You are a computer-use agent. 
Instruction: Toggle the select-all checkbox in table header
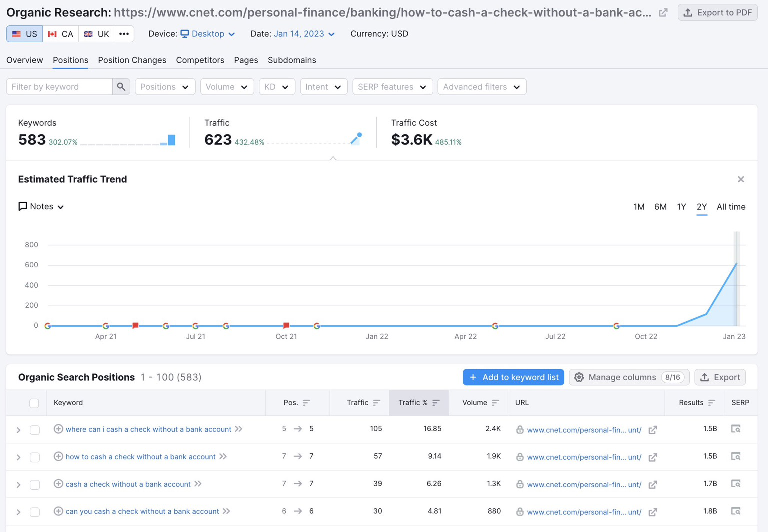[x=34, y=403]
